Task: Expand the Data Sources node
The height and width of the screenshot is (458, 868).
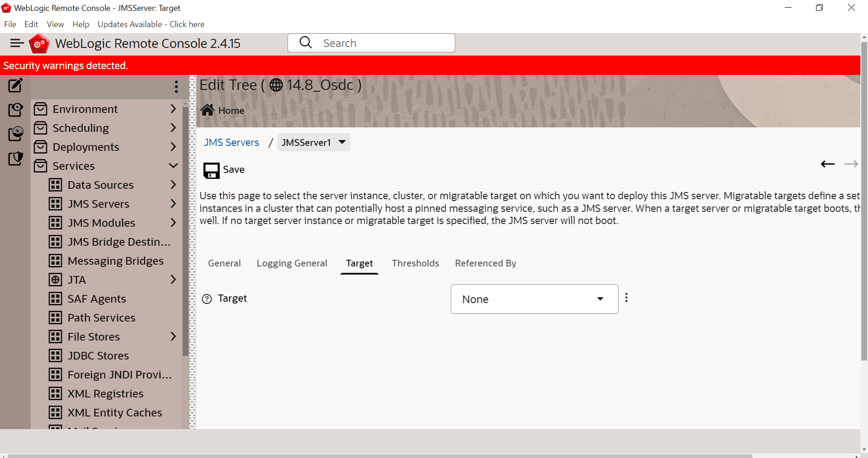Action: coord(173,185)
